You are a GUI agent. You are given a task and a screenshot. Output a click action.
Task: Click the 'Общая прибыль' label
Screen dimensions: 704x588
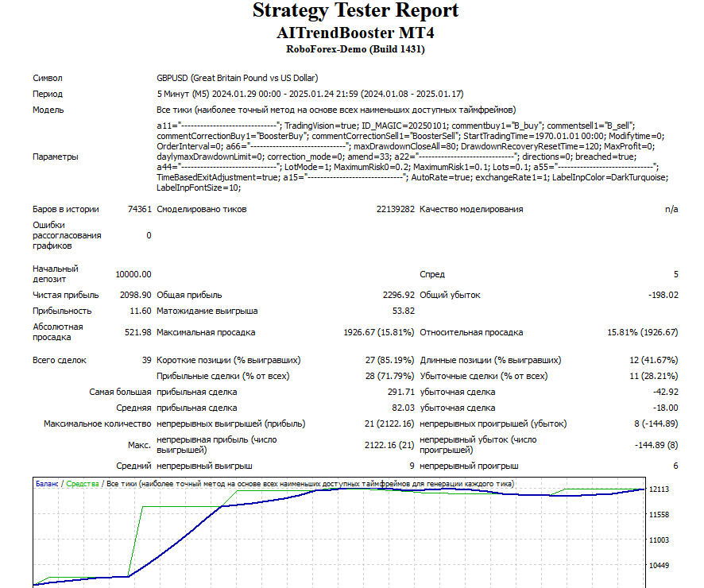click(189, 295)
